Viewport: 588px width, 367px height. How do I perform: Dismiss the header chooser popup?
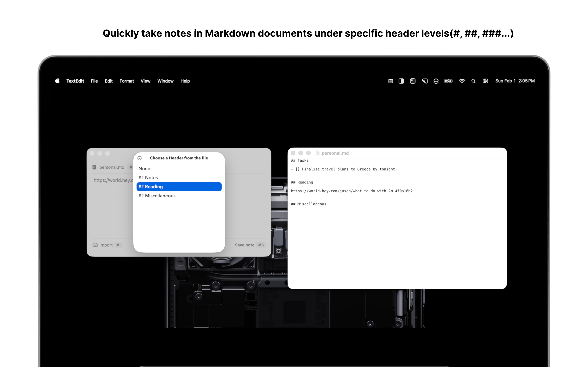pos(140,158)
